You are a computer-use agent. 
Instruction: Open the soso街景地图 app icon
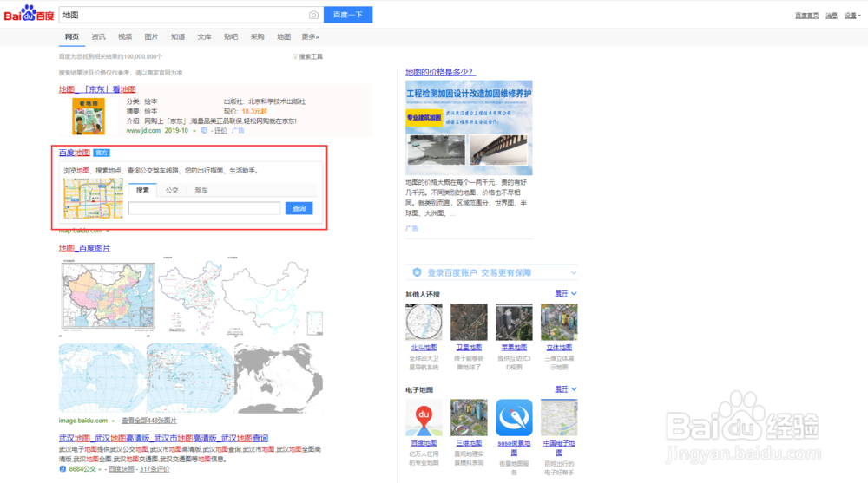click(514, 418)
